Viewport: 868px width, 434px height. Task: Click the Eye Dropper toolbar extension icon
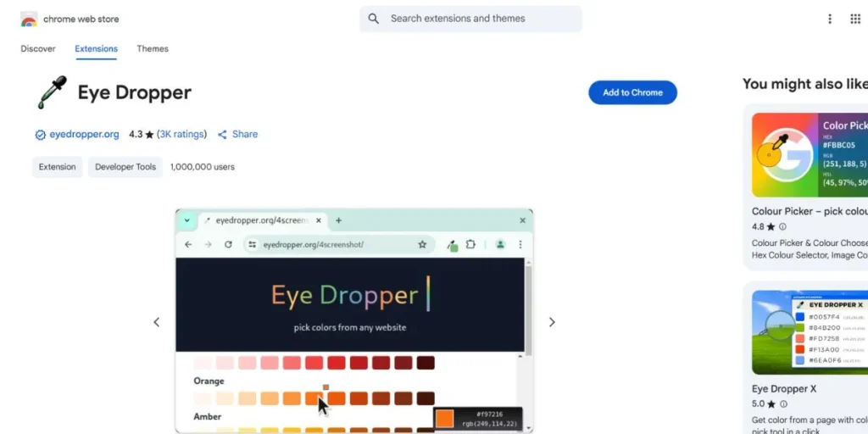click(453, 245)
